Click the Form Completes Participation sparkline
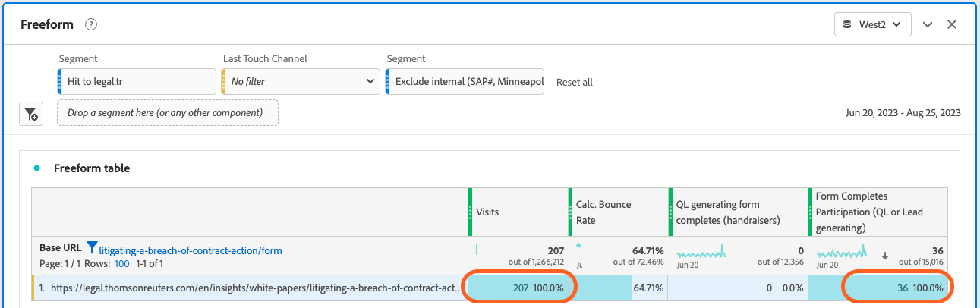 pos(840,250)
